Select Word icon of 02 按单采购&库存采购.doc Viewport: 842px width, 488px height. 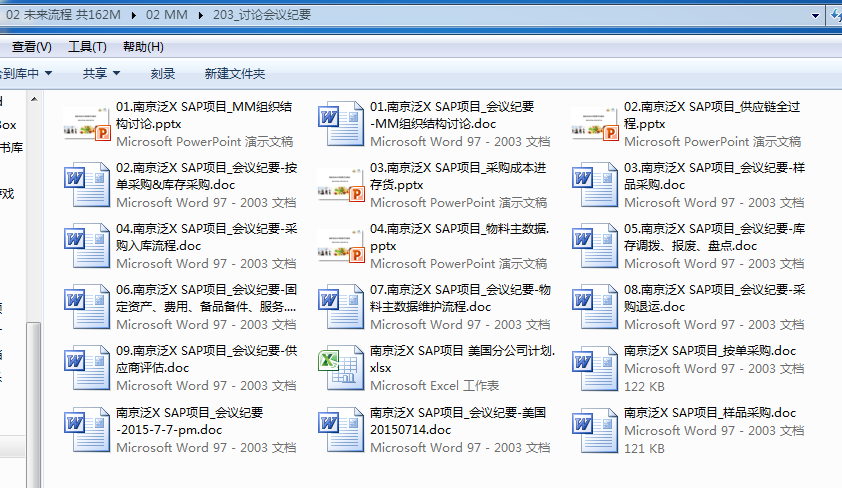tap(86, 185)
